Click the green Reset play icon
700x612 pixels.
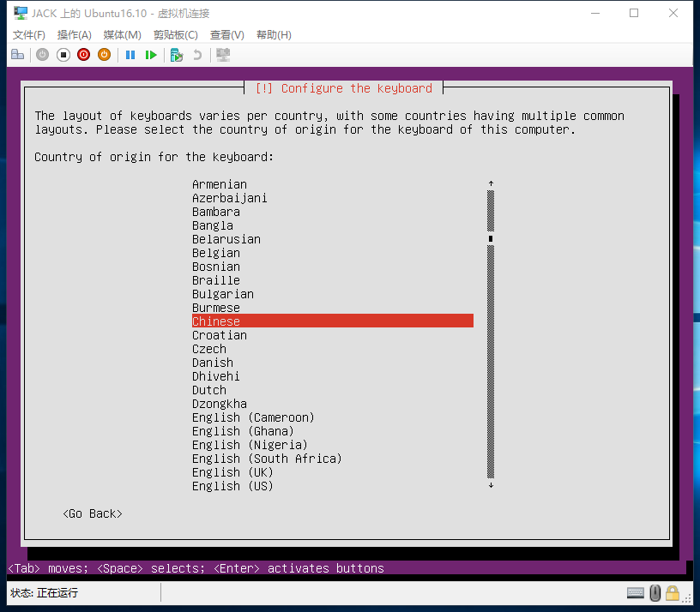[151, 55]
